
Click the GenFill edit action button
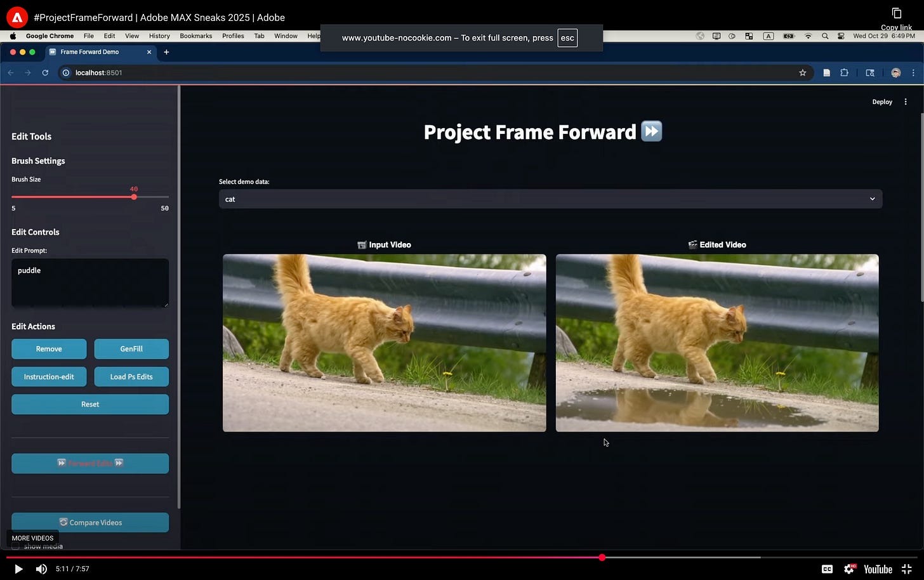click(x=131, y=348)
